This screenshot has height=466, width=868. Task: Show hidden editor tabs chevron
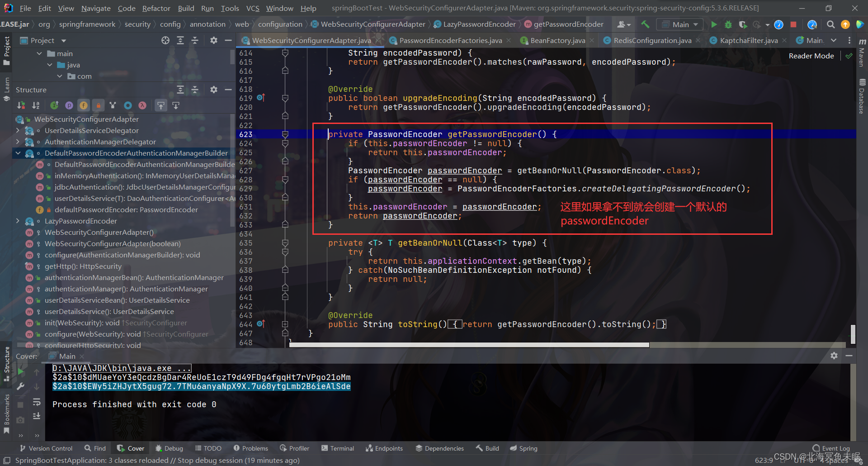pyautogui.click(x=834, y=40)
